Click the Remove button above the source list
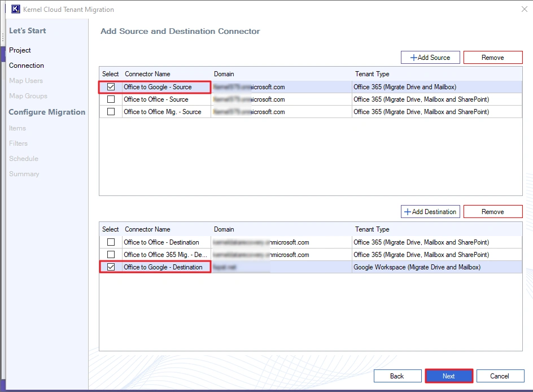The width and height of the screenshot is (533, 392). (x=492, y=57)
